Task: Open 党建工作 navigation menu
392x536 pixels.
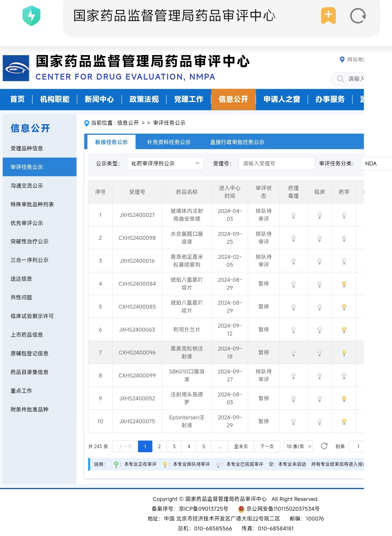Action: (x=189, y=99)
